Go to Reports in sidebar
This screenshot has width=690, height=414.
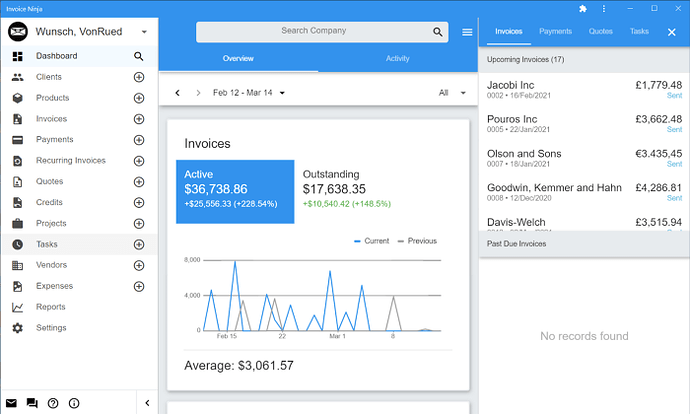pos(51,307)
